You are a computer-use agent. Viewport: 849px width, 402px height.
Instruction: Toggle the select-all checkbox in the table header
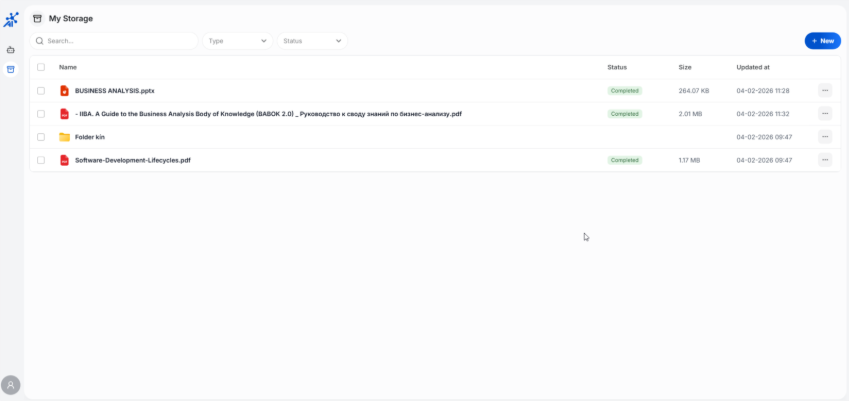click(41, 67)
